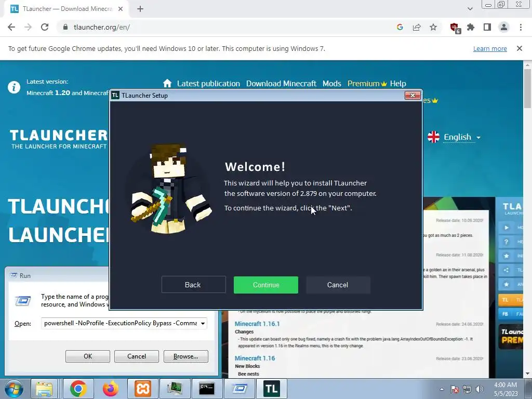Click the info icon beside Latest version
532x399 pixels.
click(x=14, y=87)
